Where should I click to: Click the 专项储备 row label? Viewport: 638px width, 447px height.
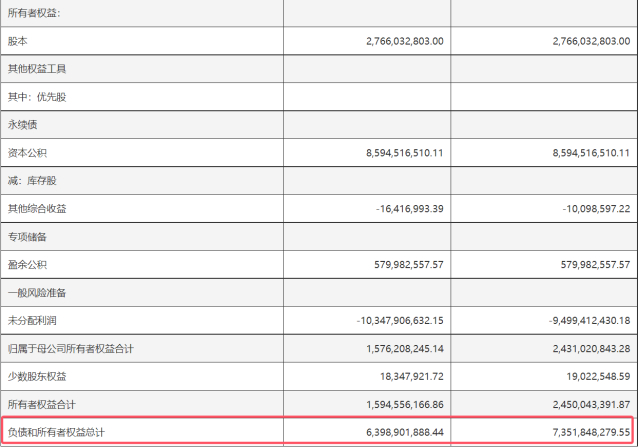click(x=27, y=237)
